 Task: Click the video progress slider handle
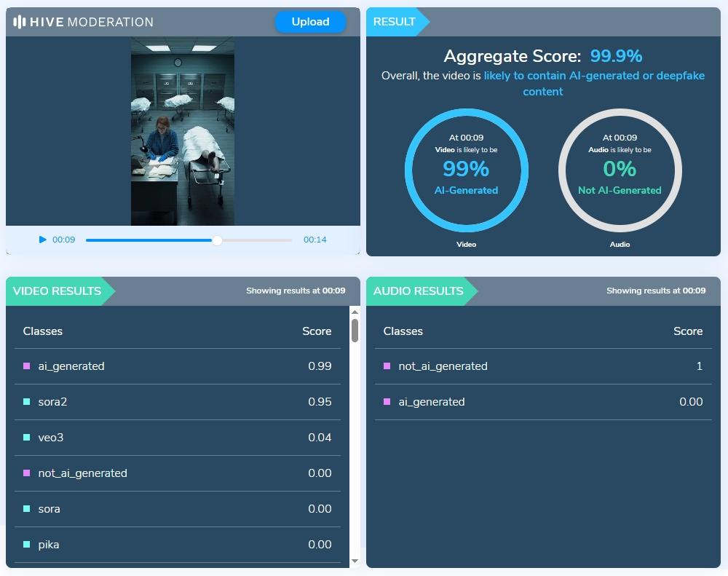[x=217, y=240]
